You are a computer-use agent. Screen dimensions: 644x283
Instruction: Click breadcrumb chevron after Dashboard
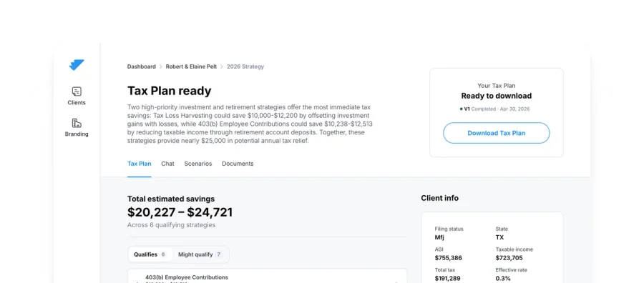click(161, 66)
